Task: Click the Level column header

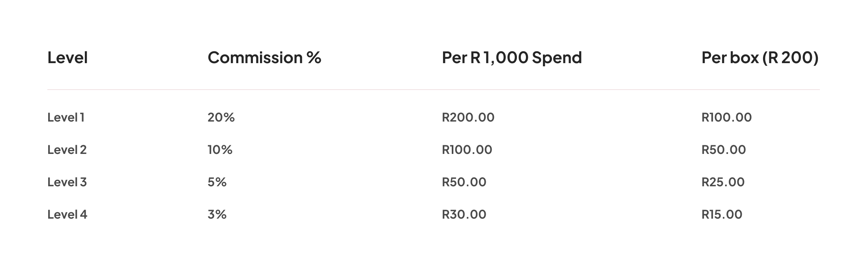Action: click(x=67, y=58)
